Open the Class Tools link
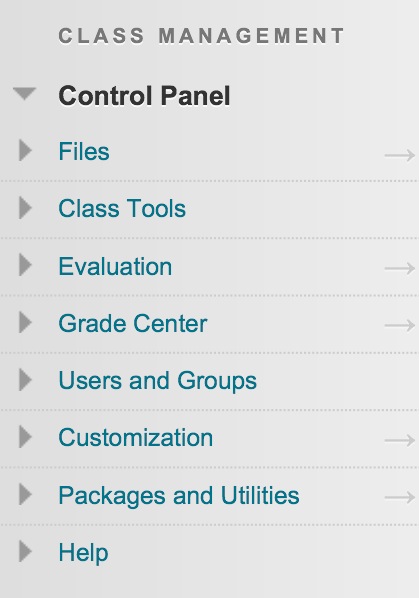Viewport: 419px width, 598px height. 122,209
